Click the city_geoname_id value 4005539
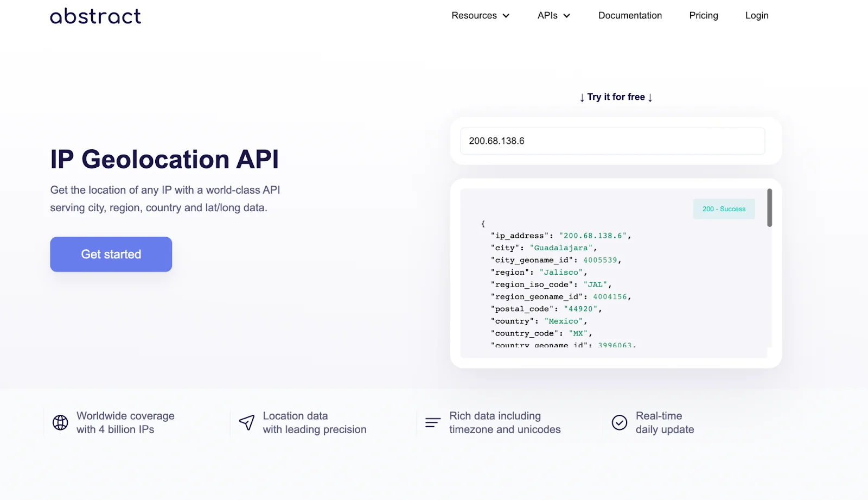This screenshot has height=500, width=868. (600, 260)
